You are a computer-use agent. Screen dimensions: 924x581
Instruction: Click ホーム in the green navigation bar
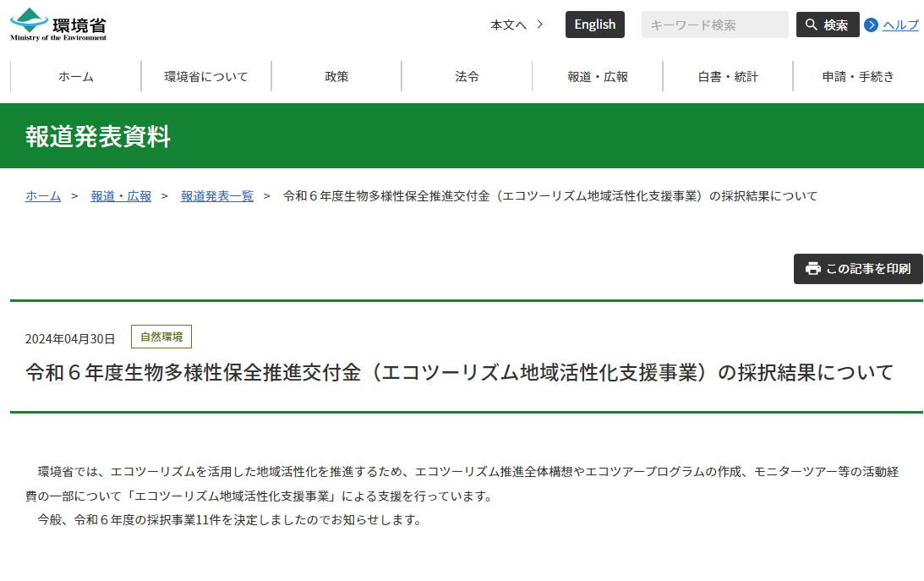[75, 76]
